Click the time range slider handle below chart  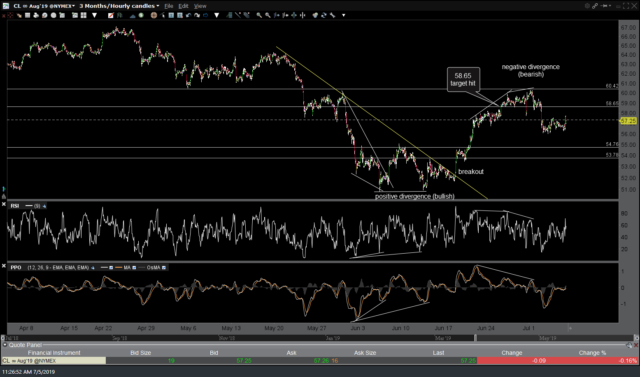click(x=475, y=338)
